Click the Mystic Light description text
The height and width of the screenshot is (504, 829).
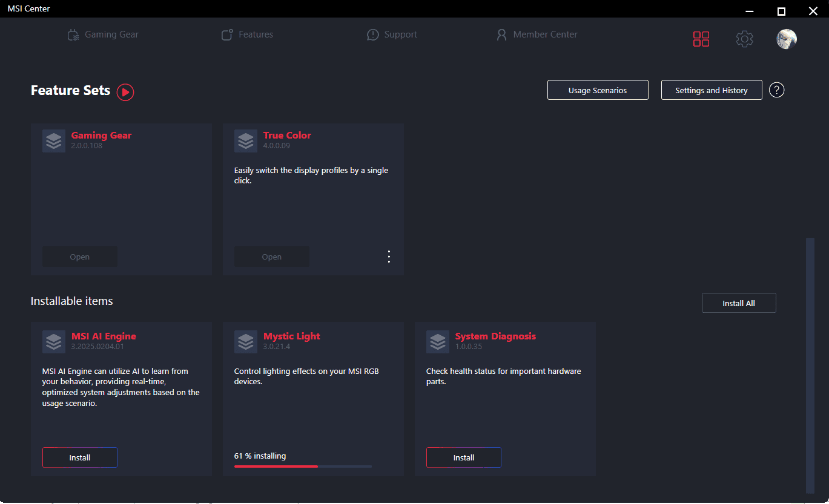[306, 376]
